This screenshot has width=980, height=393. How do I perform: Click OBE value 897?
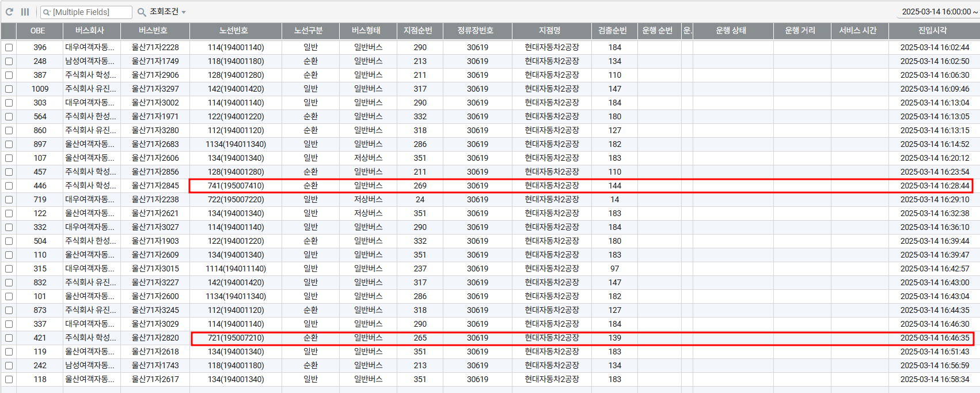(40, 144)
